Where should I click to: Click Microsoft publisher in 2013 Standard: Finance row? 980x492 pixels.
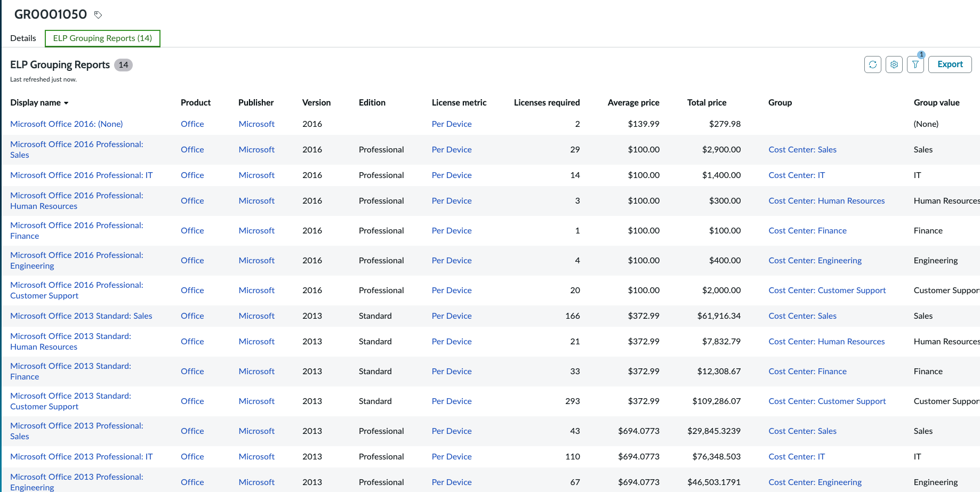pos(256,371)
